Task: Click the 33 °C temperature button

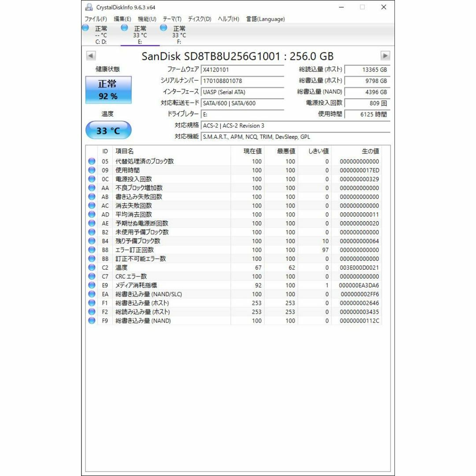Action: (x=108, y=130)
